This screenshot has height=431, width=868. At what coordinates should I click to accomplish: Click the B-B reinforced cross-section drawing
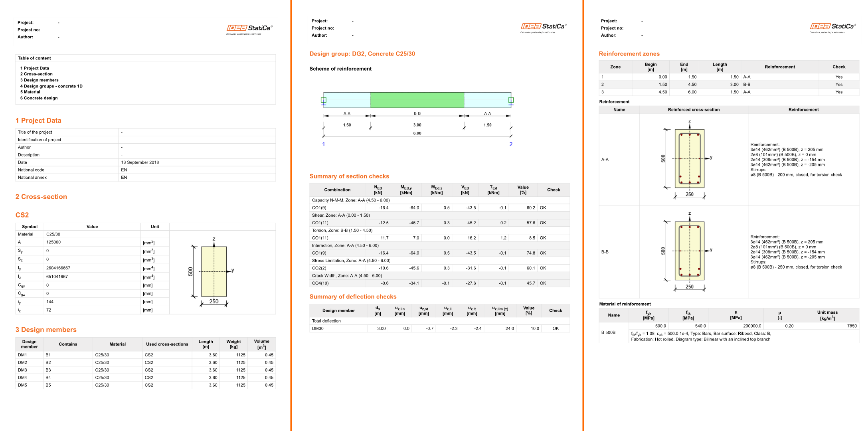(689, 251)
